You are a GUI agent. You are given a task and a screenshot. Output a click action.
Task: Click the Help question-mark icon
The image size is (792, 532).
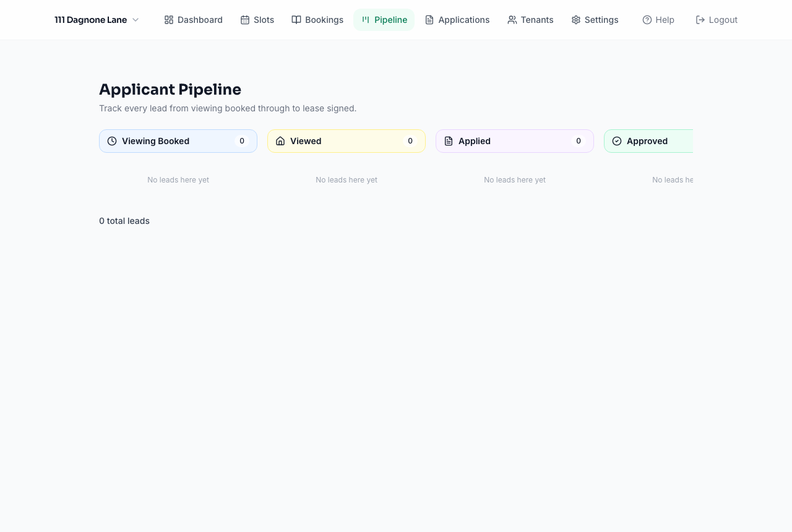coord(647,20)
